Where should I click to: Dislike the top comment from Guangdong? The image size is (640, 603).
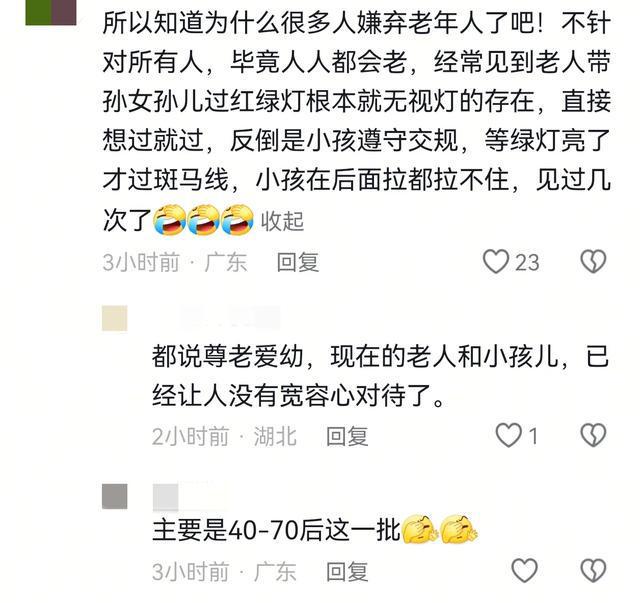click(x=593, y=262)
